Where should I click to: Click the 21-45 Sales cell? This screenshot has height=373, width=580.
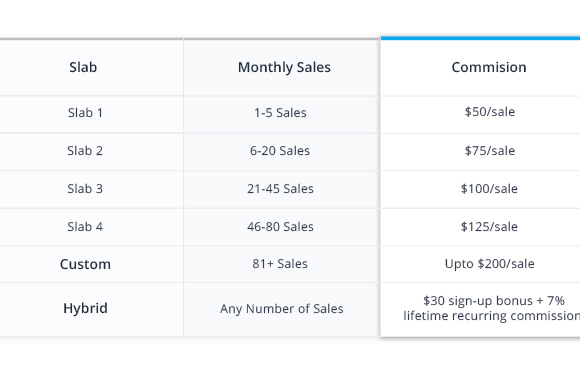coord(280,189)
